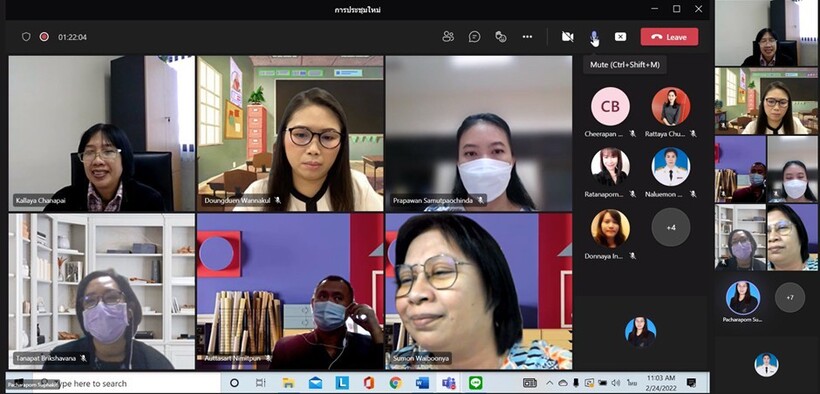Open the LINE app from the taskbar
Image resolution: width=820 pixels, height=394 pixels.
(475, 383)
